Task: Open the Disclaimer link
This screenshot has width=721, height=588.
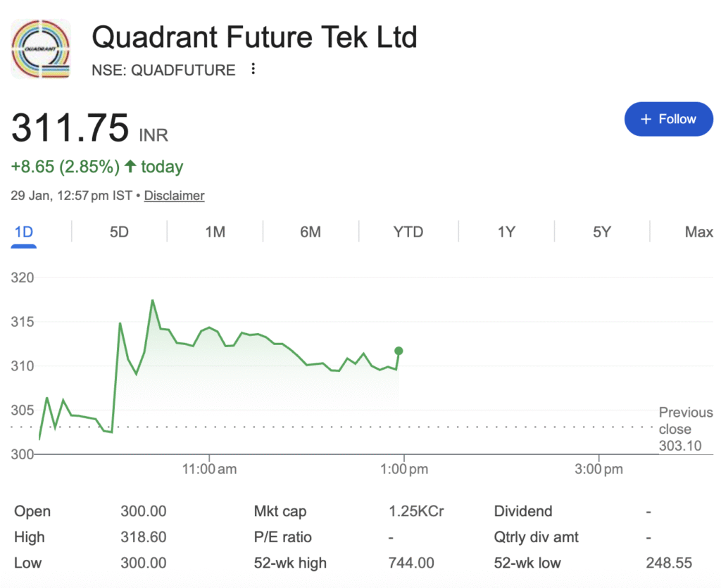Action: pyautogui.click(x=174, y=196)
